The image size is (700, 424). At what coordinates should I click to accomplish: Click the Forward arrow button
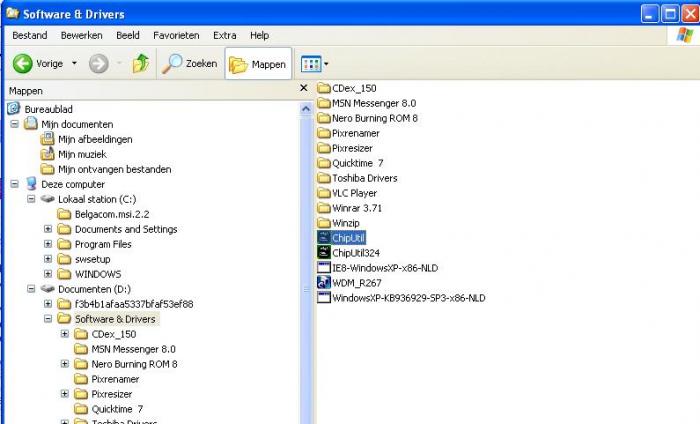[99, 63]
